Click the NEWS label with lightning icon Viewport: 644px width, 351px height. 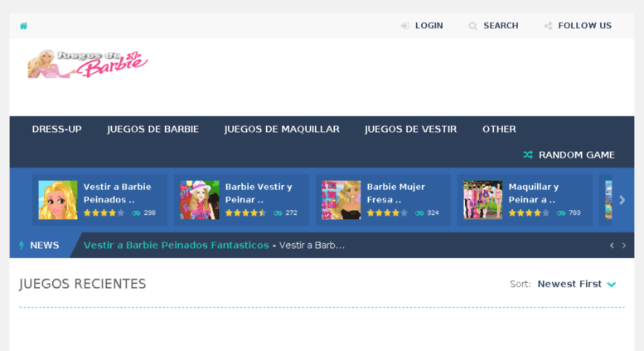[x=40, y=246]
